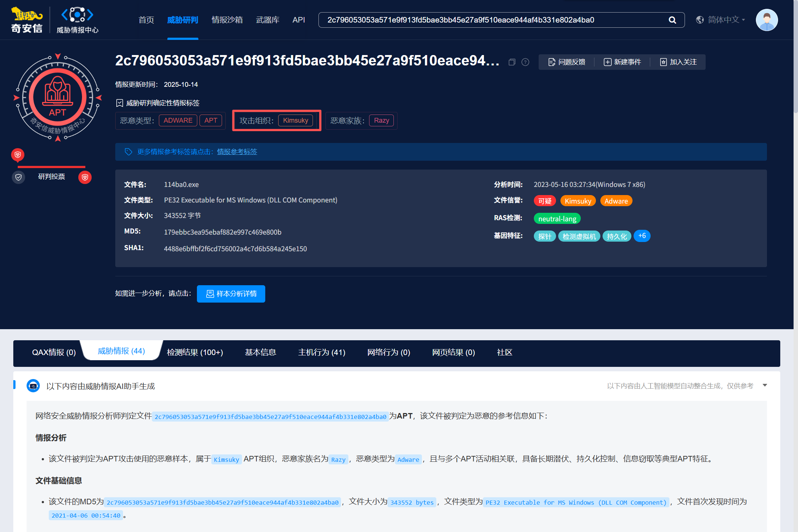Switch to the 检测结果 (100+) tab

point(195,352)
